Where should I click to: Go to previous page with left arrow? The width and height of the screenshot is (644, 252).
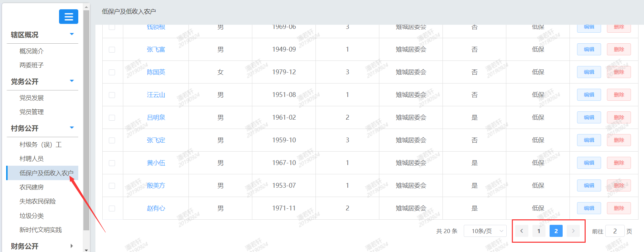click(521, 231)
